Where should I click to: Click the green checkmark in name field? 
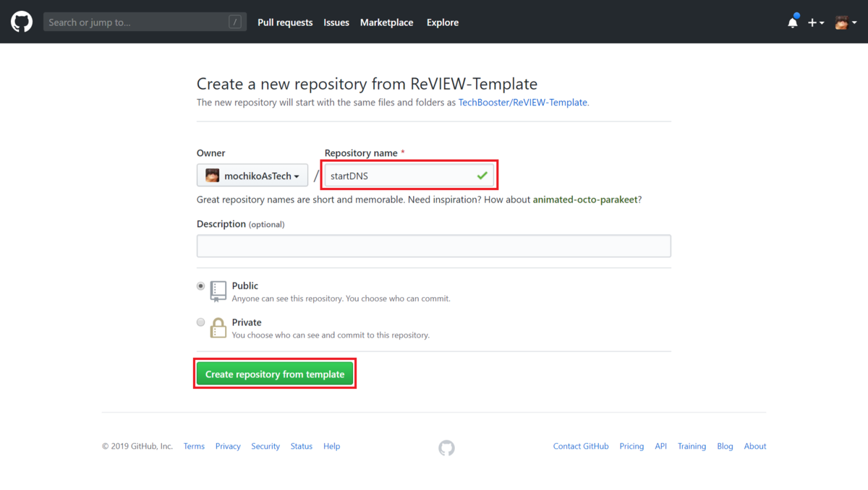[482, 176]
